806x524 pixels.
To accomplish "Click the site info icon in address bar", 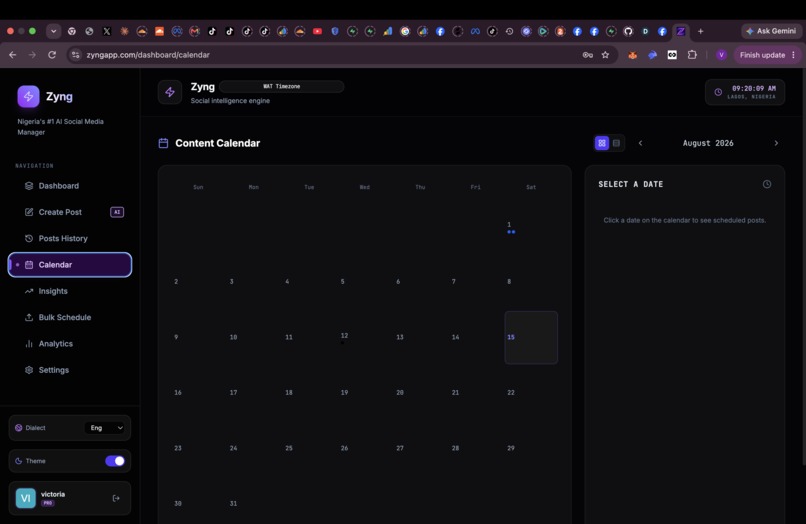I will coord(76,55).
